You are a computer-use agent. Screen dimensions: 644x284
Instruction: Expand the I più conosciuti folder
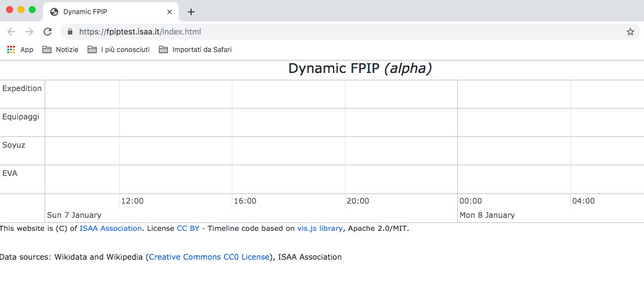click(119, 50)
